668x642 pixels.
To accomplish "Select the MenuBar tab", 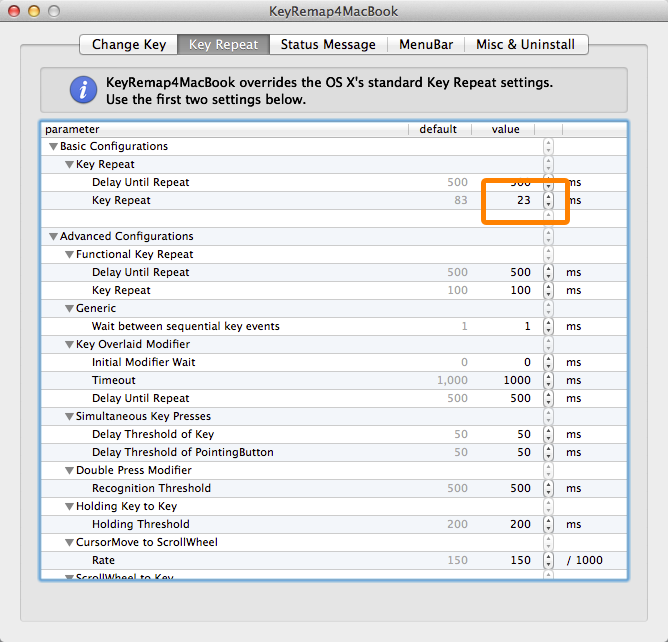I will pyautogui.click(x=427, y=44).
